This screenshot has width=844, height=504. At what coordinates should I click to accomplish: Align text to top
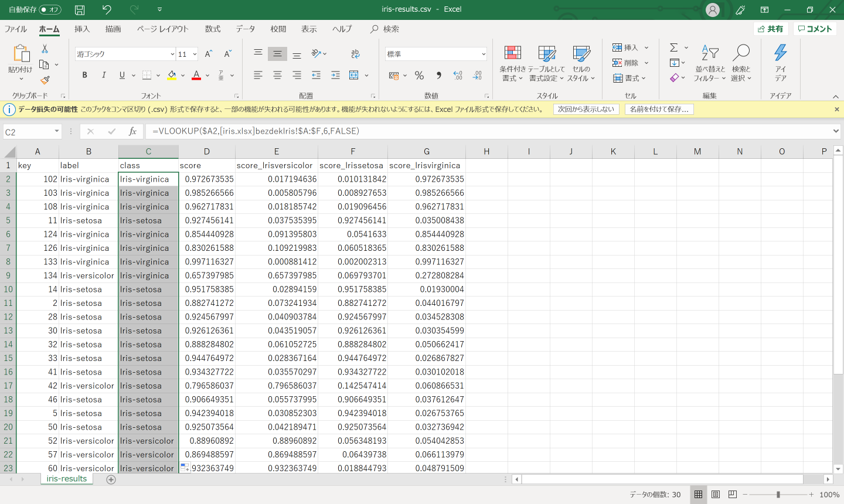(x=258, y=54)
